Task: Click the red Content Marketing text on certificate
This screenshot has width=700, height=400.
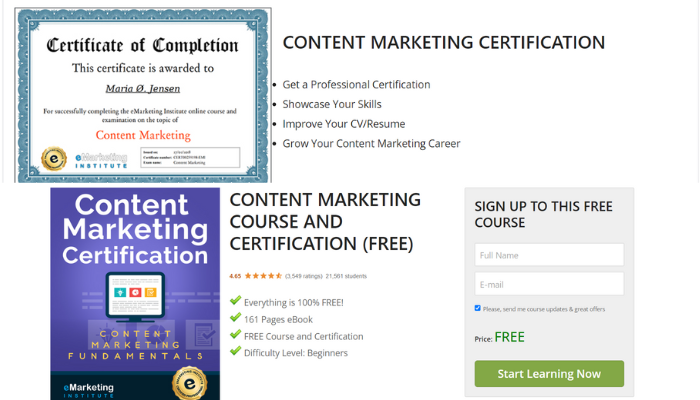Action: [143, 135]
